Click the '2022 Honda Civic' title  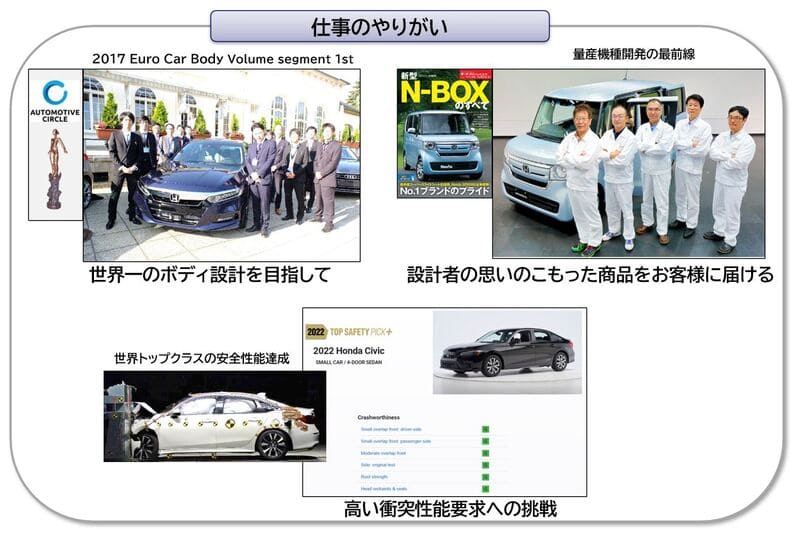pyautogui.click(x=348, y=351)
